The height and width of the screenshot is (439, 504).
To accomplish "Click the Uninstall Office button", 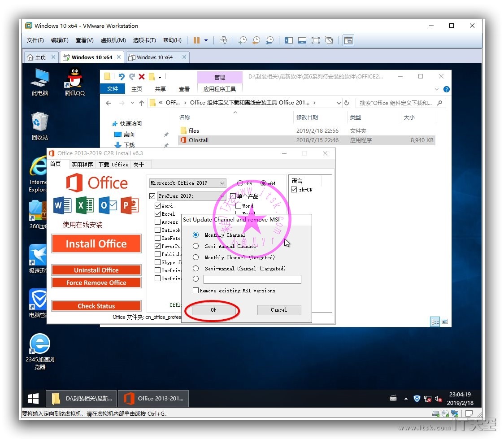I will 96,270.
